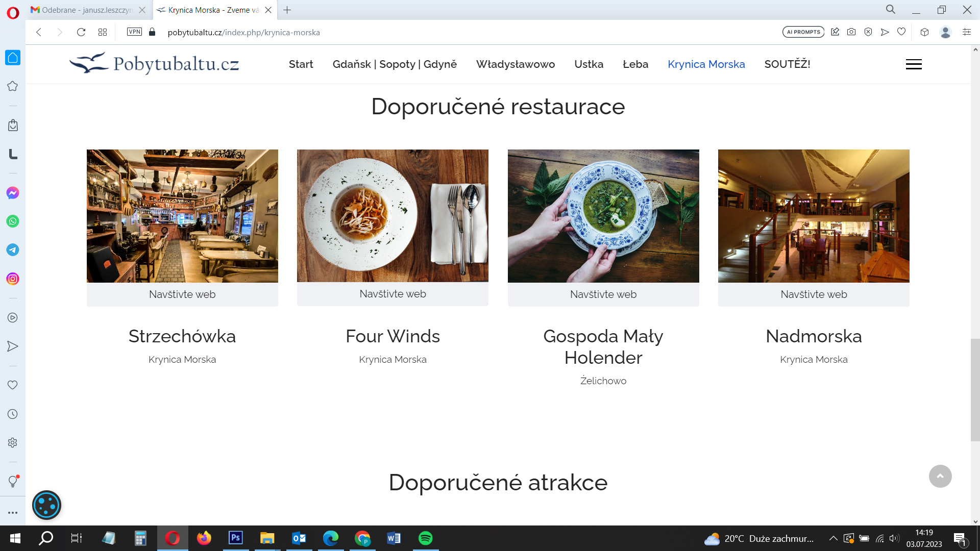Open Instagram in Opera sidebar
This screenshot has height=551, width=980.
tap(13, 279)
